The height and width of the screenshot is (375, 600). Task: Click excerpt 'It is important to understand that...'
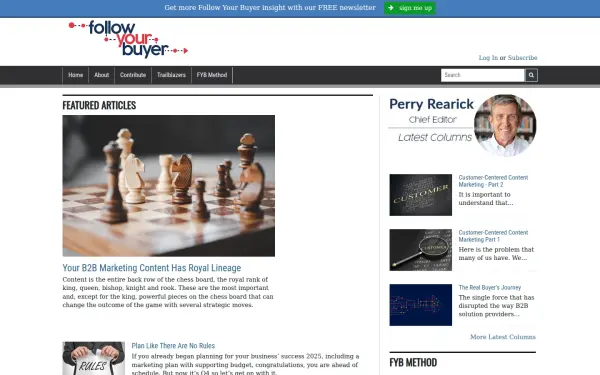point(486,199)
